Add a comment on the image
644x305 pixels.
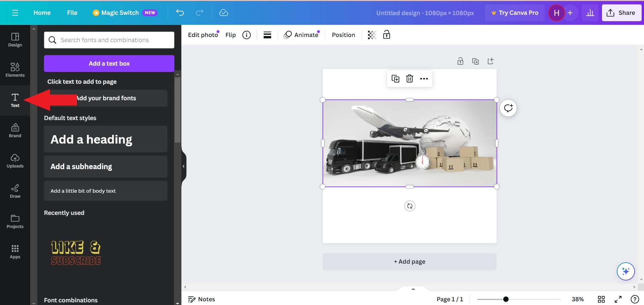point(508,108)
